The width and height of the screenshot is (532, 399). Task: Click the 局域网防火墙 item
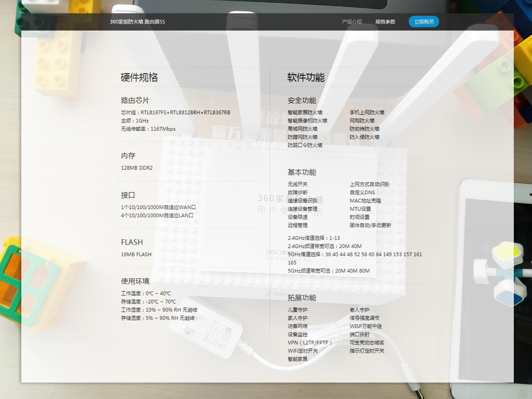pyautogui.click(x=303, y=129)
